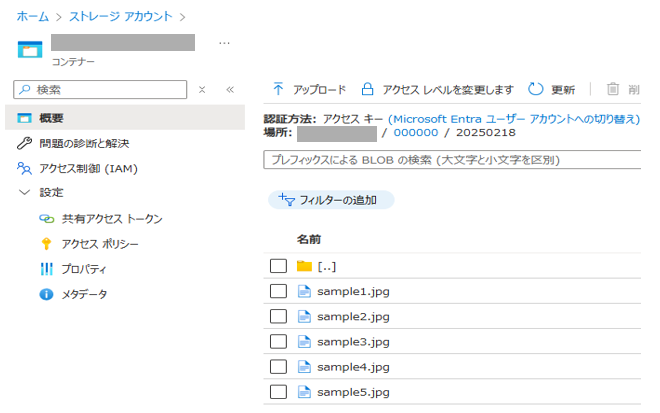Viewport: 660px width, 413px height.
Task: Focus the BLOB prefix search field
Action: 452,160
